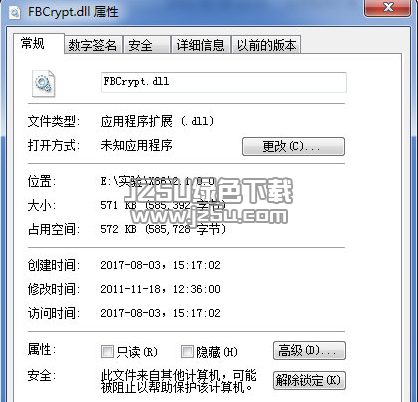The width and height of the screenshot is (418, 402).
Task: Click the title bar file icon
Action: (x=15, y=13)
